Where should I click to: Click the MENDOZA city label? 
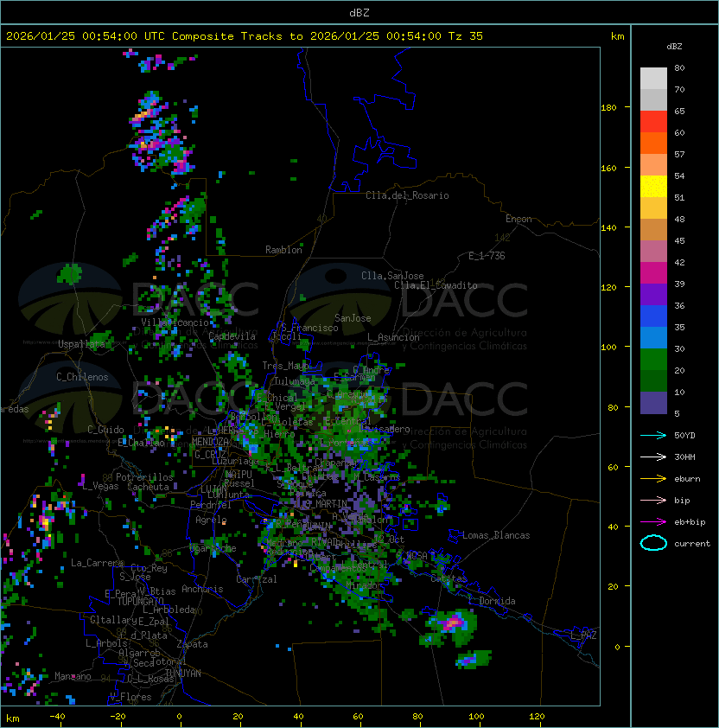(x=210, y=442)
